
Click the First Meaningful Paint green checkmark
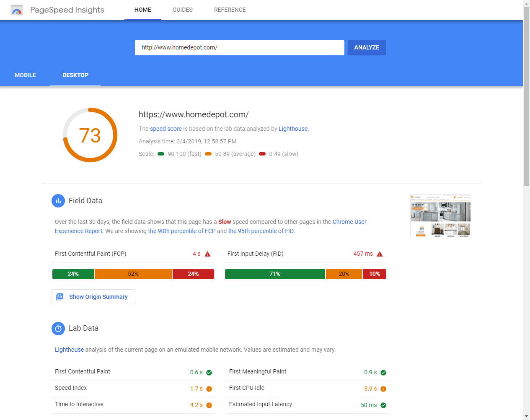pyautogui.click(x=383, y=373)
